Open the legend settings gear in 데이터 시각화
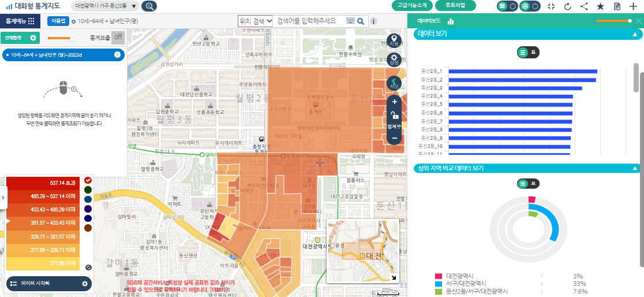This screenshot has width=644, height=297. 85,284
